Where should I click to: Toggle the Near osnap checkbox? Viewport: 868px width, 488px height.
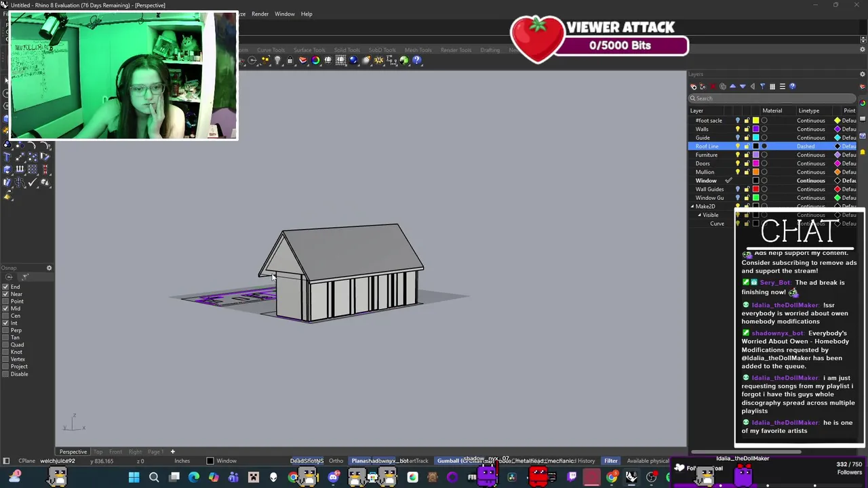[x=5, y=294]
